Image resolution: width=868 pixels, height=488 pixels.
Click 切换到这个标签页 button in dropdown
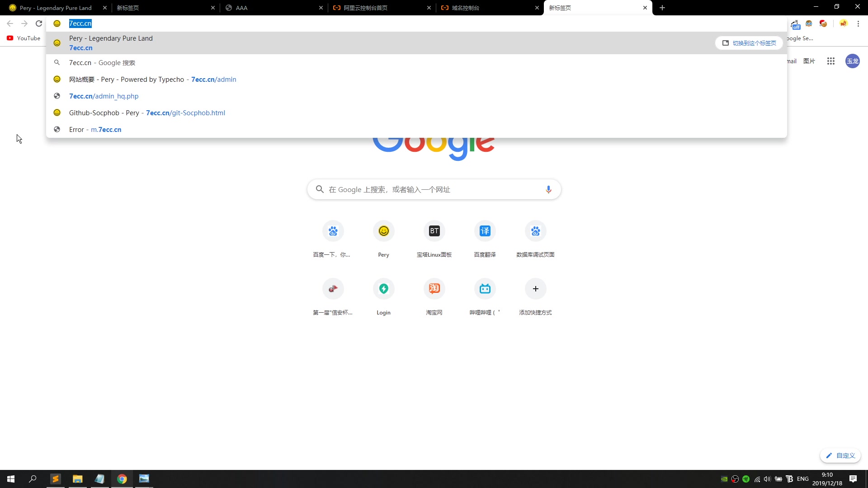(x=749, y=42)
